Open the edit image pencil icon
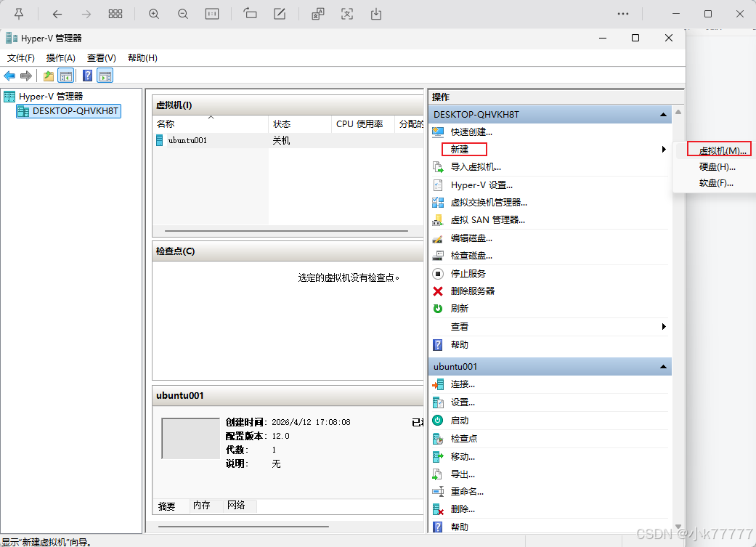The image size is (756, 547). [280, 14]
